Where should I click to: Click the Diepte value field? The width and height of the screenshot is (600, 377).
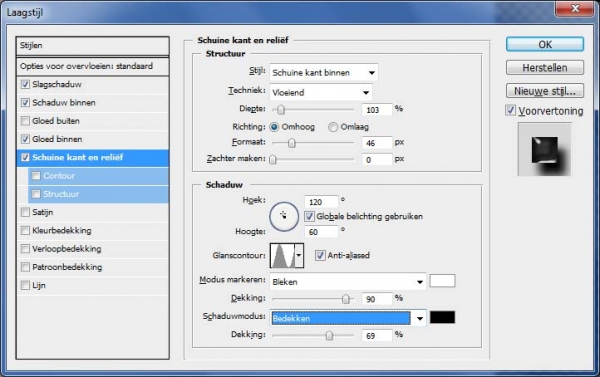(377, 110)
